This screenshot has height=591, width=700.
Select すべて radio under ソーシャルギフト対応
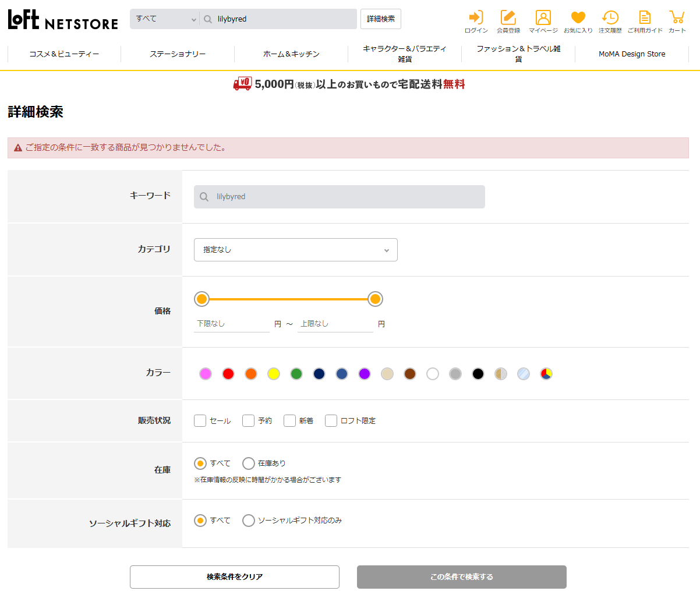pyautogui.click(x=200, y=521)
